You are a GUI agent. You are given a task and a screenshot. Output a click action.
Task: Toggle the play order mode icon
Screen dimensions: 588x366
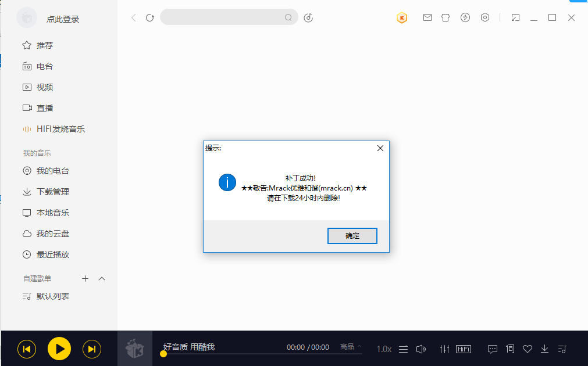tap(403, 349)
